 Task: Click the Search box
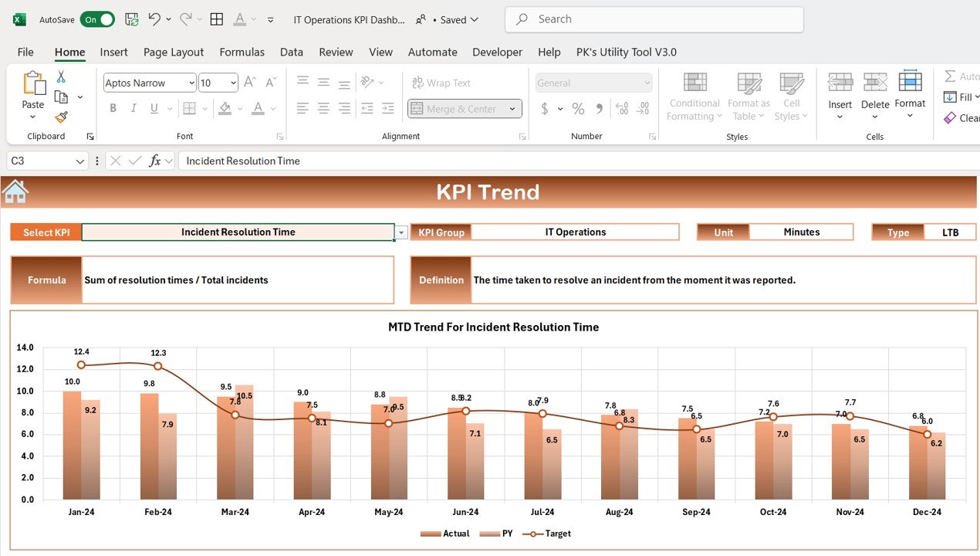coord(654,19)
